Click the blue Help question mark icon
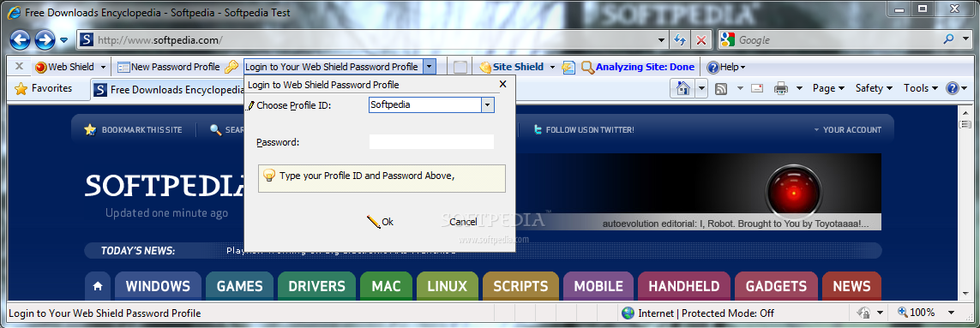This screenshot has height=328, width=980. 953,89
